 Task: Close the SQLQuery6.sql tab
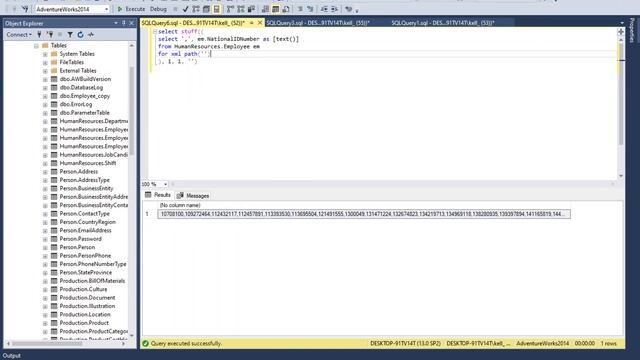[260, 23]
